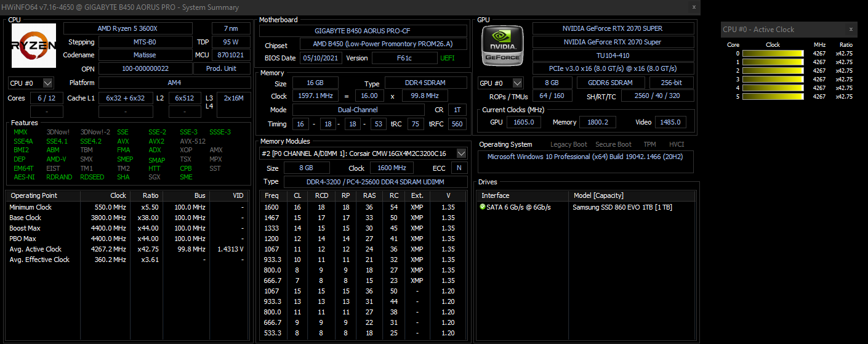868x344 pixels.
Task: Click the OPN 100-000000022 field
Action: tap(145, 68)
